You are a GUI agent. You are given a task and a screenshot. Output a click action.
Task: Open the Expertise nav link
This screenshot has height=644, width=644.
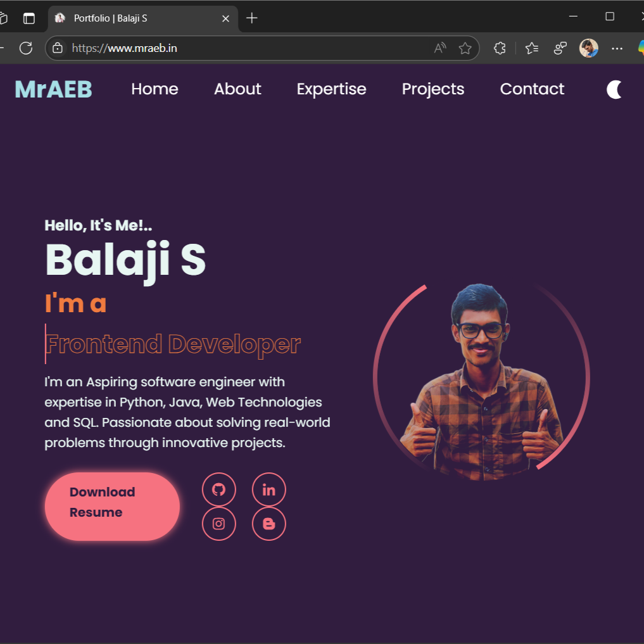[x=331, y=89]
